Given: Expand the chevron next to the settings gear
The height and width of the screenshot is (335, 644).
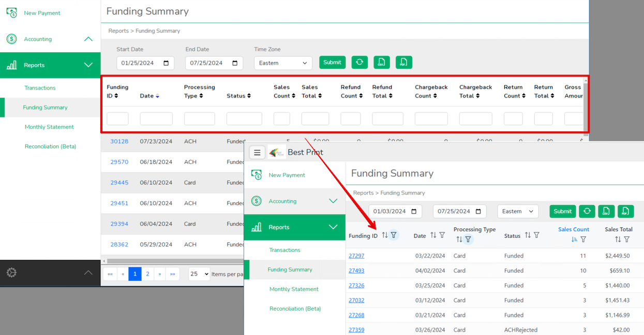Looking at the screenshot, I should point(88,272).
